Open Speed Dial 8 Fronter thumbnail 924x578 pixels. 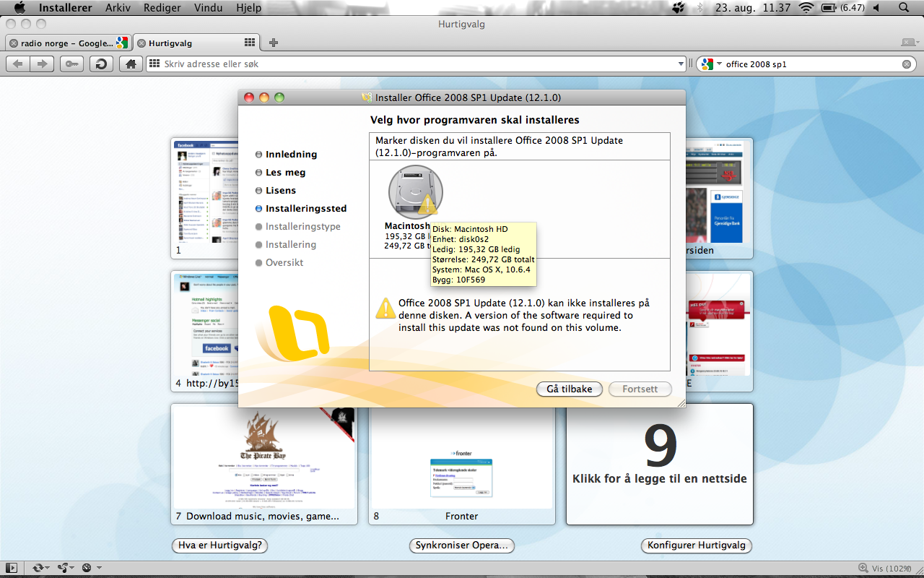click(x=462, y=464)
